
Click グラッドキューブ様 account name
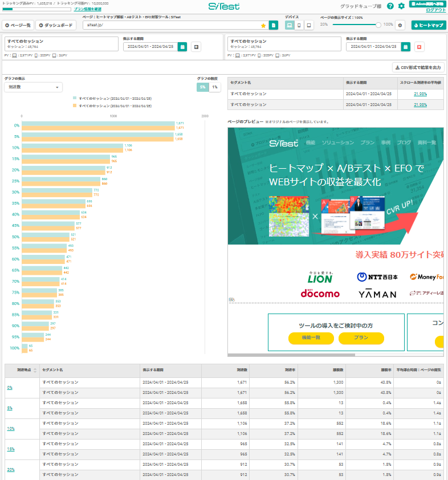tap(361, 6)
